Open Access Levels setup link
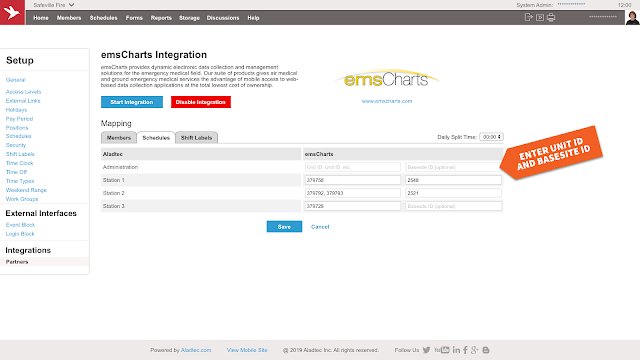Screen dimensions: 640x360 pyautogui.click(x=23, y=92)
